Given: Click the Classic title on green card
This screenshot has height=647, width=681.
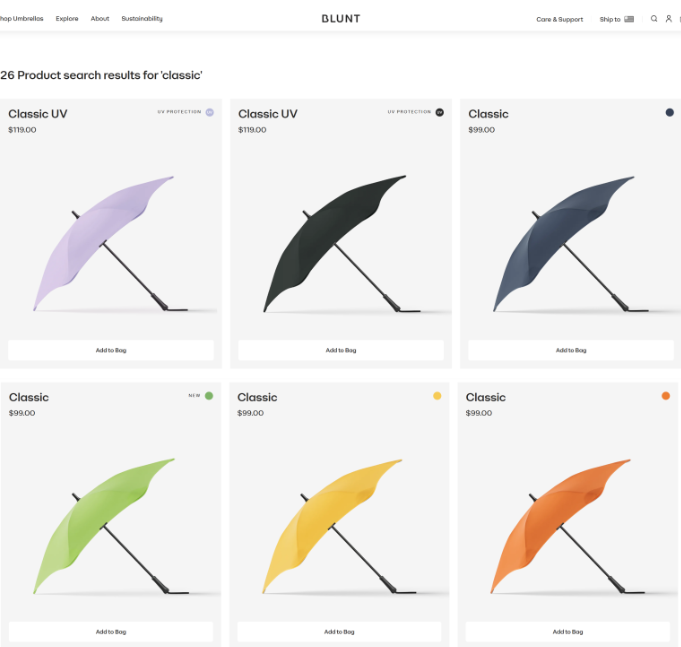Looking at the screenshot, I should (29, 397).
